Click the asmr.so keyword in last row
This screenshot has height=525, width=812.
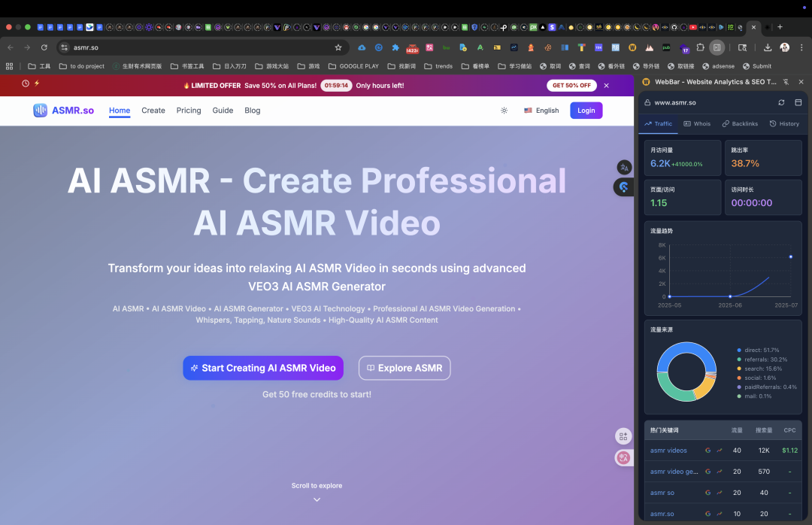coord(662,514)
